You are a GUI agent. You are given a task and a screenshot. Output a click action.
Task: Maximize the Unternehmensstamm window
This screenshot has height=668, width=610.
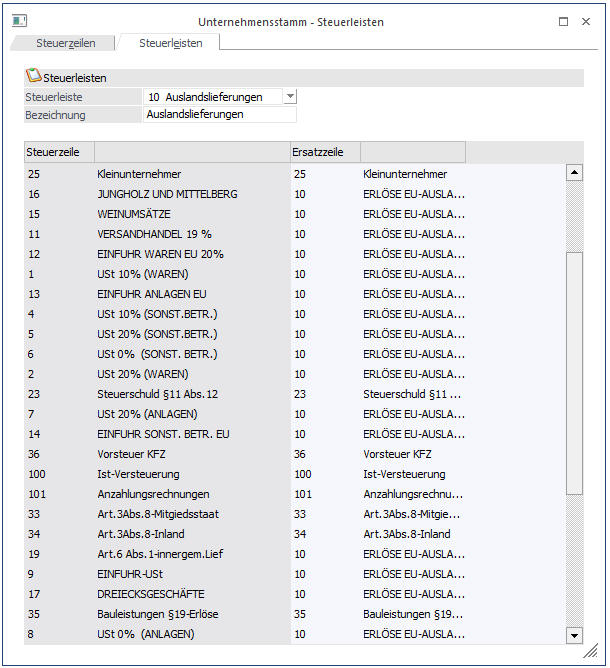click(x=564, y=21)
